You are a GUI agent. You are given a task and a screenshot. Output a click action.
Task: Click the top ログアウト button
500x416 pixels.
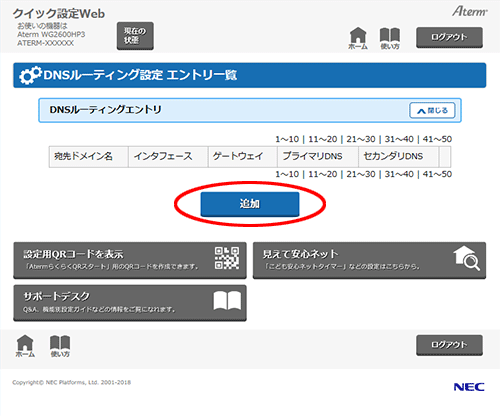(449, 37)
